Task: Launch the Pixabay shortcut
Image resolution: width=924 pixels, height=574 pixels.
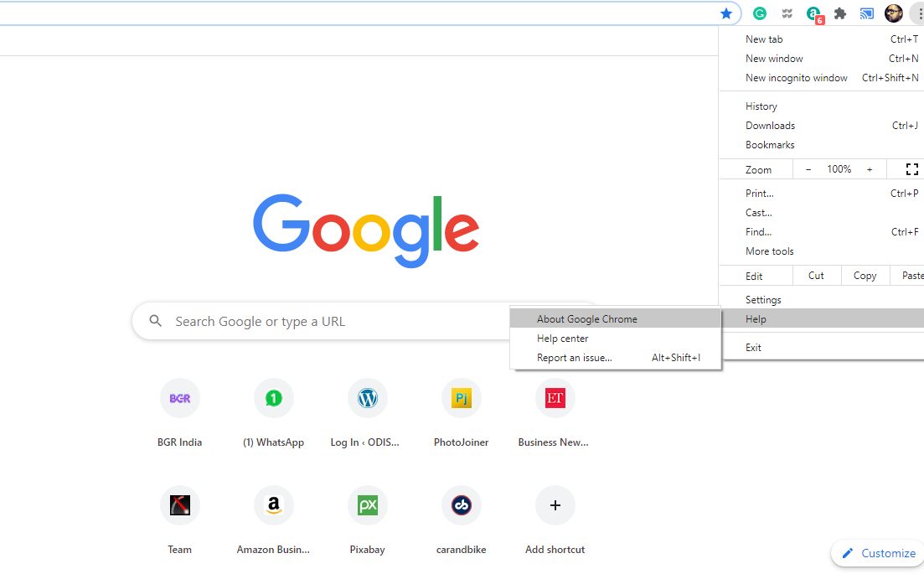Action: click(x=368, y=505)
